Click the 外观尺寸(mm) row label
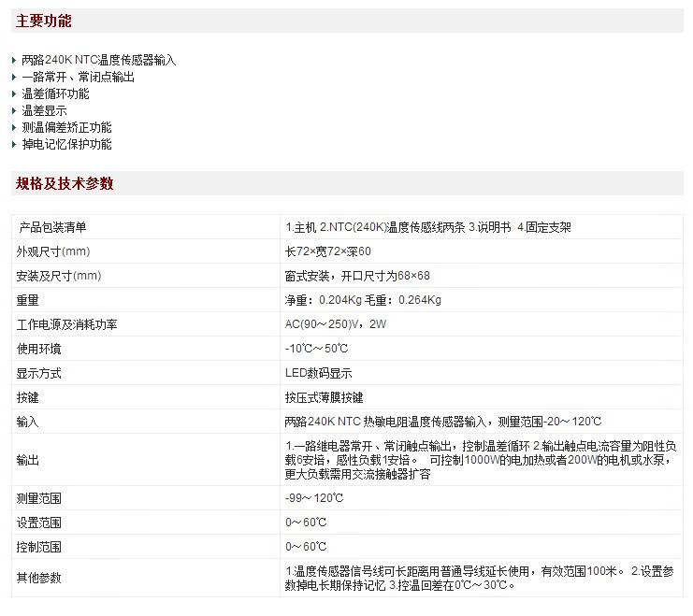 (x=52, y=251)
